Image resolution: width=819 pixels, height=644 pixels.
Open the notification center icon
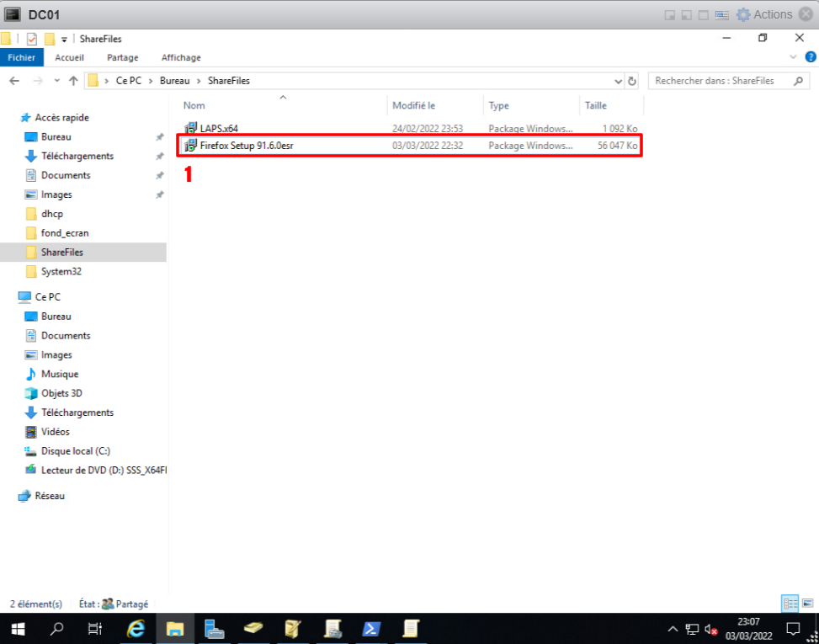tap(792, 629)
